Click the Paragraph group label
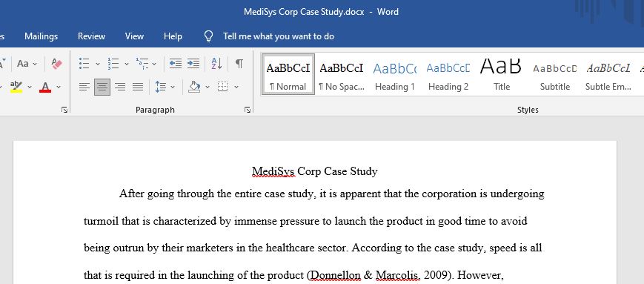644x284 pixels. (155, 110)
